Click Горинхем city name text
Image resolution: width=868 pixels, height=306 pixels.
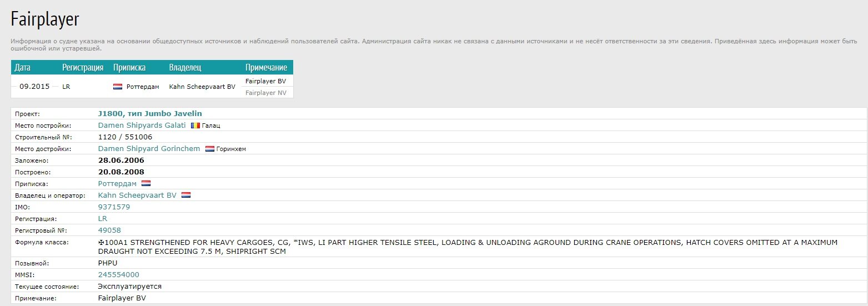pos(231,149)
